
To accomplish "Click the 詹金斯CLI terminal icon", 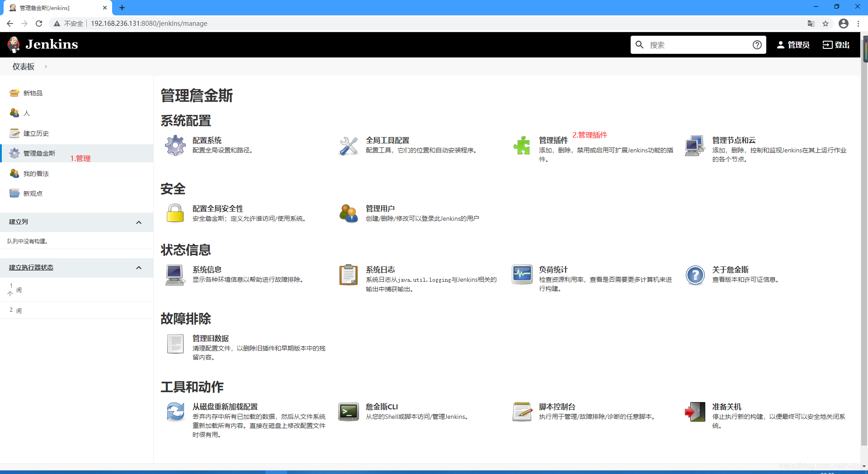I will click(x=348, y=412).
